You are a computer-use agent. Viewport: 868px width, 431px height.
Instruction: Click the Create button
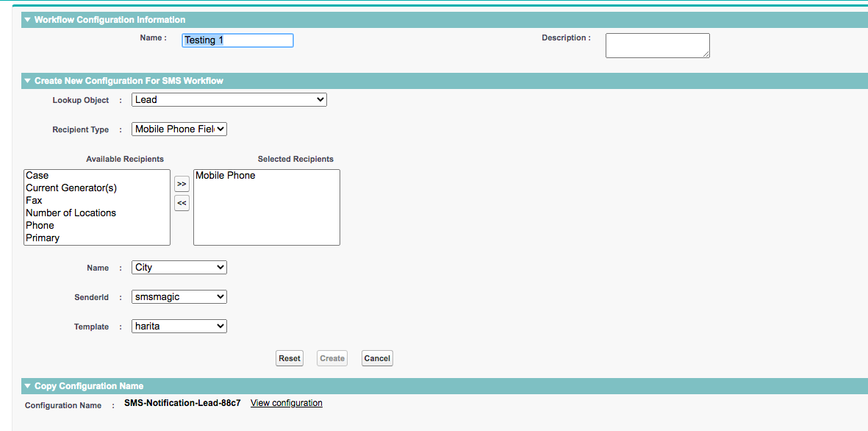[331, 358]
